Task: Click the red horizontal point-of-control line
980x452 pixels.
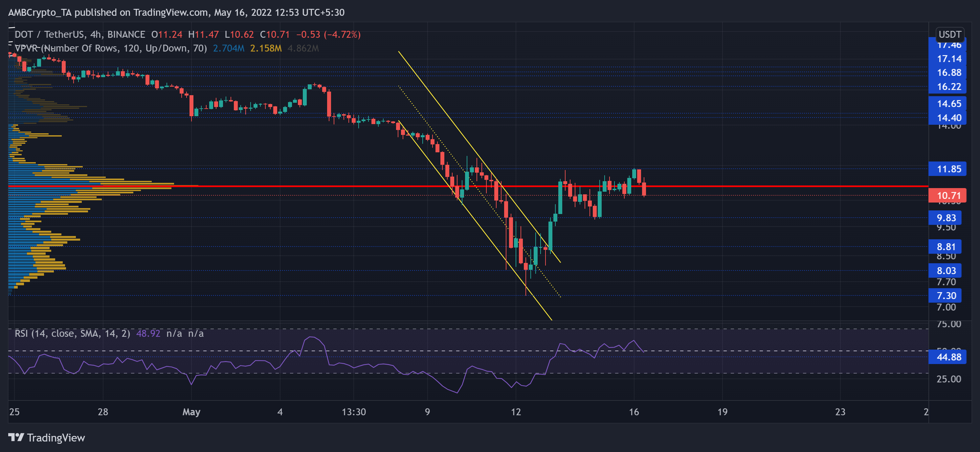Action: 468,186
